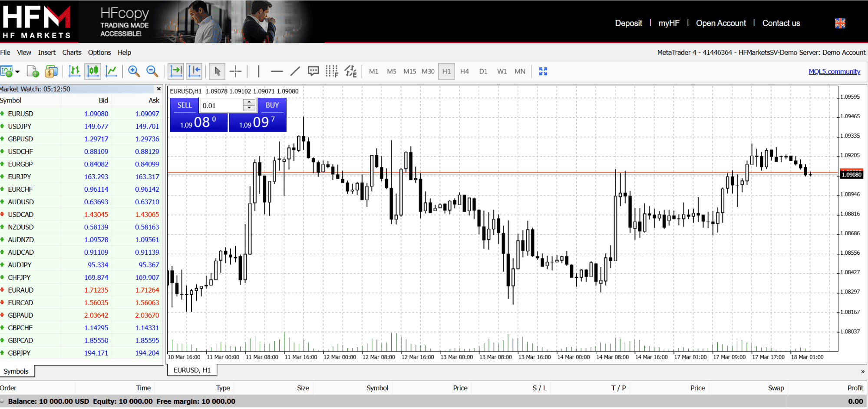Click the Zoom In magnifier icon

click(134, 71)
